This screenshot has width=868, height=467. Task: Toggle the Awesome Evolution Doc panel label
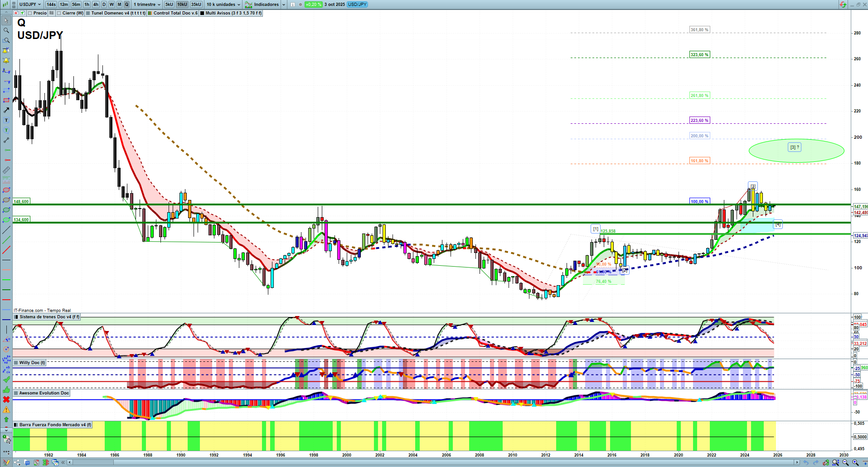coord(42,393)
